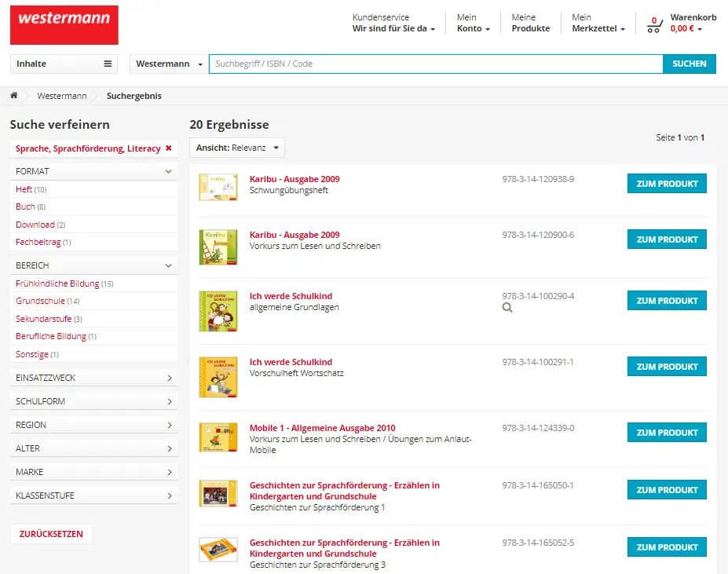The width and height of the screenshot is (728, 574).
Task: Open the Ich werde Schulkind Wortschatz cover
Action: pyautogui.click(x=218, y=376)
